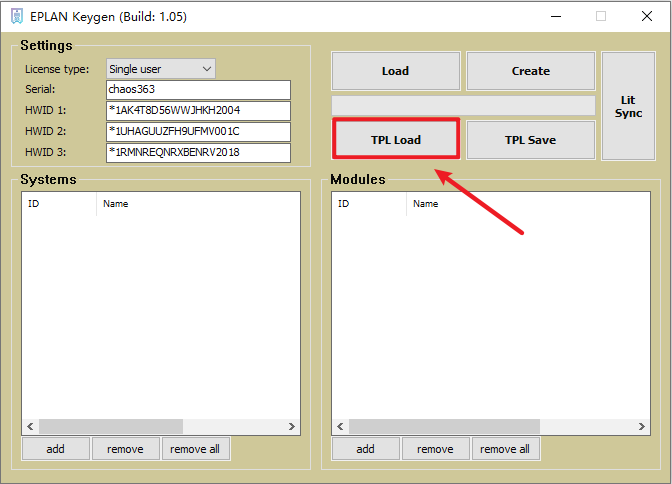672x484 pixels.
Task: Click the TPL Save button
Action: [531, 140]
